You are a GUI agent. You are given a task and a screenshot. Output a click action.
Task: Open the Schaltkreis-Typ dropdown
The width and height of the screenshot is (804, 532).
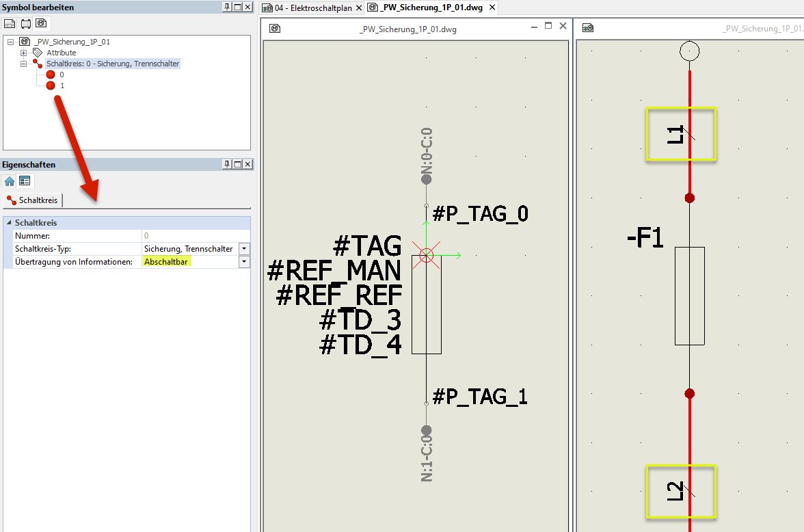(x=244, y=249)
